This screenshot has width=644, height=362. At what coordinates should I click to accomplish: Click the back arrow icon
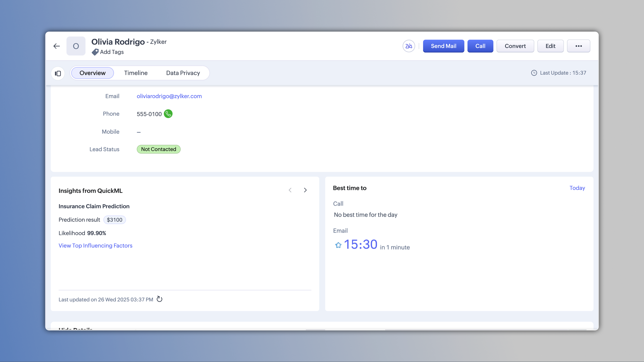[x=57, y=46]
